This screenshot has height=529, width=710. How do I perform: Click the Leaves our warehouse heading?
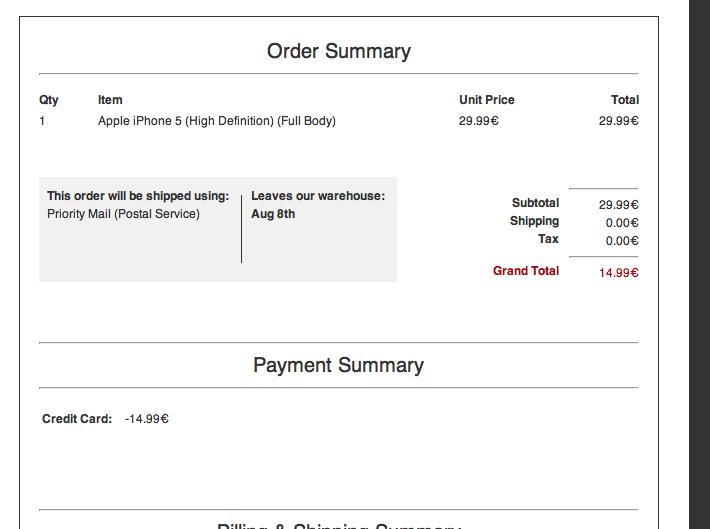pyautogui.click(x=318, y=196)
